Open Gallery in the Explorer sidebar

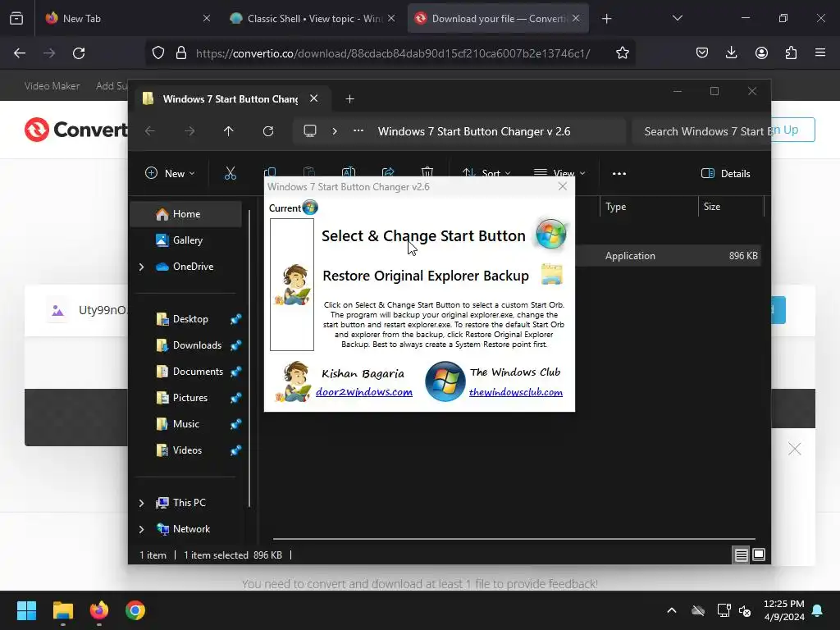[x=186, y=240]
